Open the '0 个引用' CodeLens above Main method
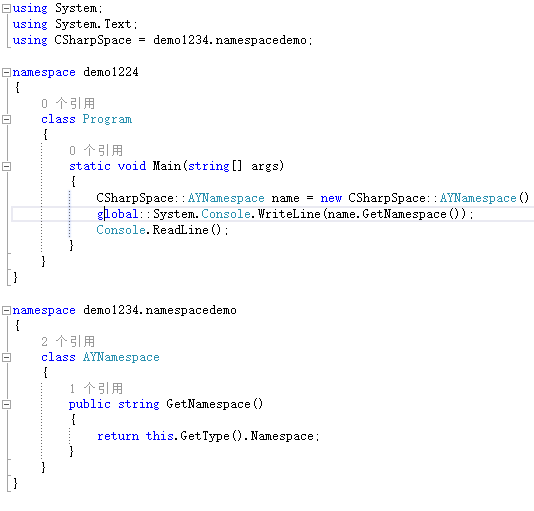The image size is (534, 511). click(x=96, y=150)
